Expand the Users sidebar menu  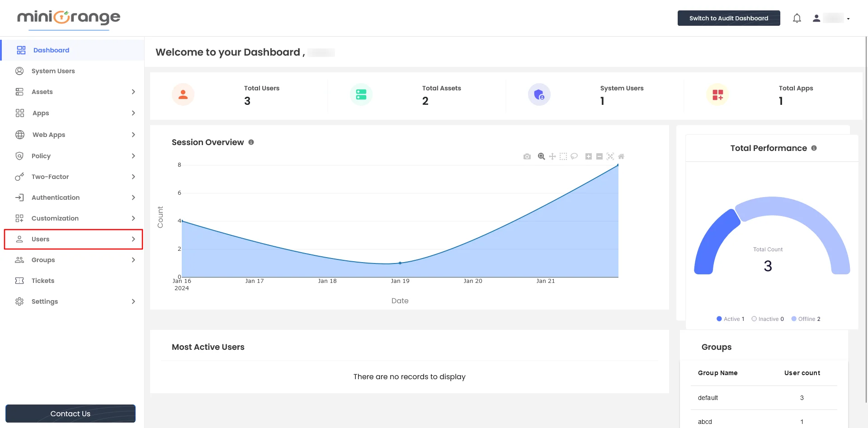tap(73, 239)
